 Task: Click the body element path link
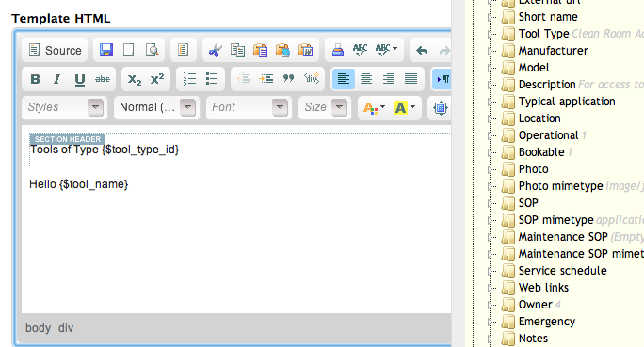click(39, 328)
